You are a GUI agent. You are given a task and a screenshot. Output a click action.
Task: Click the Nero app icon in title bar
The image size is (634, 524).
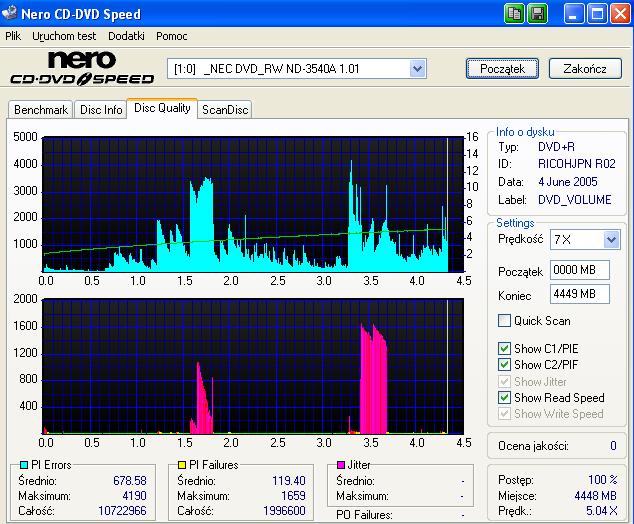point(9,13)
